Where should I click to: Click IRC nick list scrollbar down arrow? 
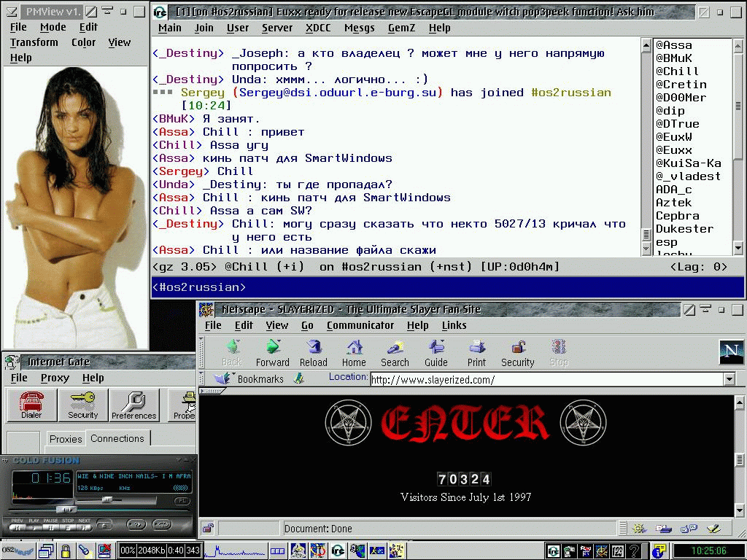click(x=738, y=248)
